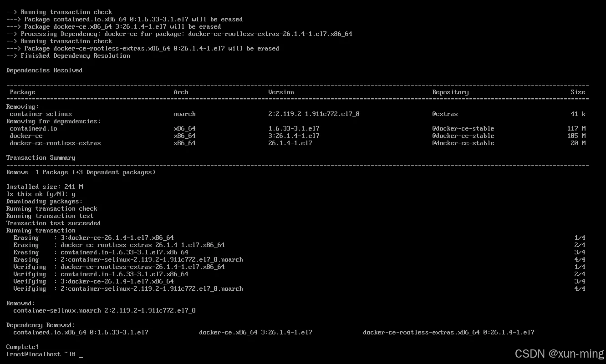
Task: Click the 'Dependencies Resolved' line
Action: point(44,70)
